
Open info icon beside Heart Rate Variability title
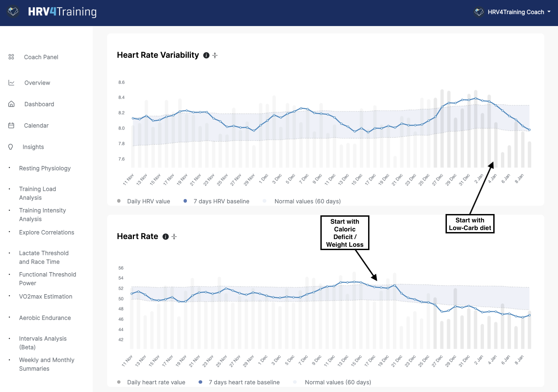click(x=206, y=55)
